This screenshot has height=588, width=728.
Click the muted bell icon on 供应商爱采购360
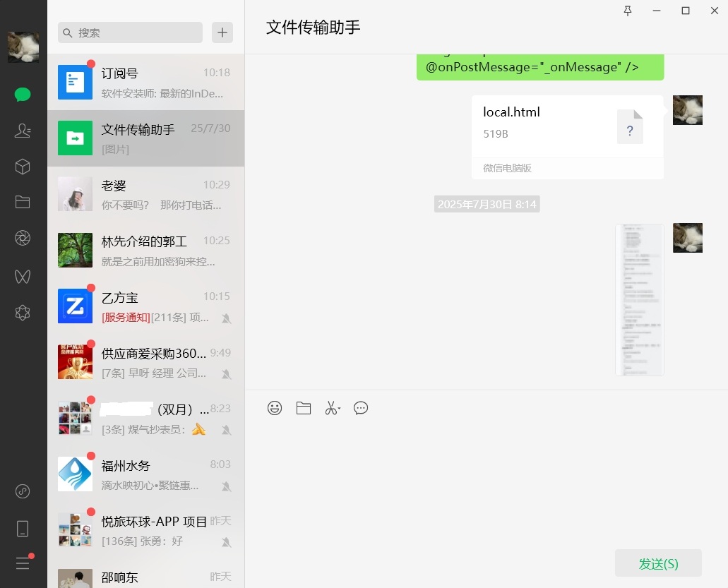(226, 374)
